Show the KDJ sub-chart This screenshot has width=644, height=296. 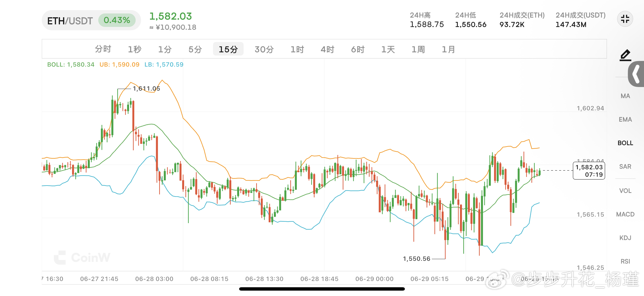pyautogui.click(x=625, y=238)
